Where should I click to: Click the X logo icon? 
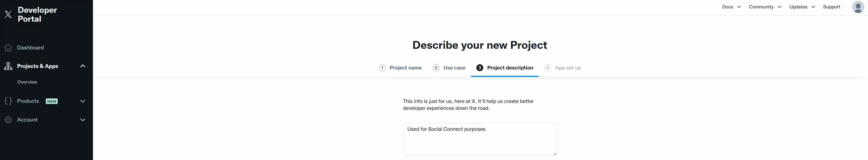pyautogui.click(x=8, y=14)
